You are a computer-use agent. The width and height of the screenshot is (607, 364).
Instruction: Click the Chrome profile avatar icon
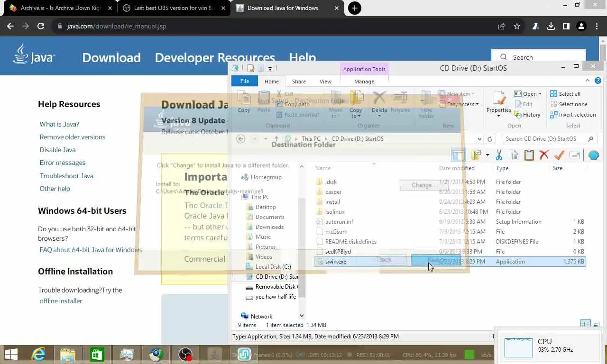tap(581, 26)
